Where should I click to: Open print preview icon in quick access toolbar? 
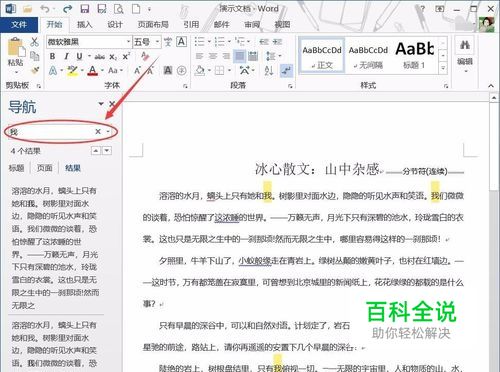pos(119,9)
